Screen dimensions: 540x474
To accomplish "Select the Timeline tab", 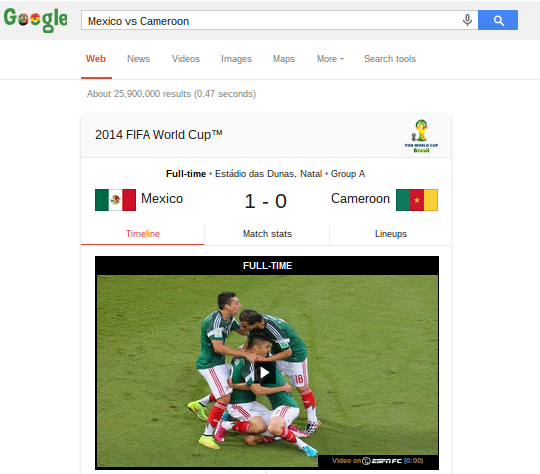I will [x=143, y=234].
